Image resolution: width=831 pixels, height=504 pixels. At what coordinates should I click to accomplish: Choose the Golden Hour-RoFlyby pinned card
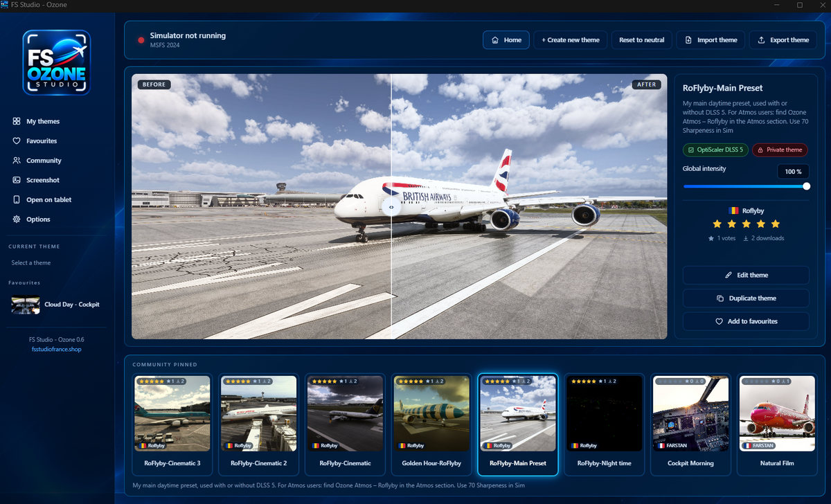431,425
